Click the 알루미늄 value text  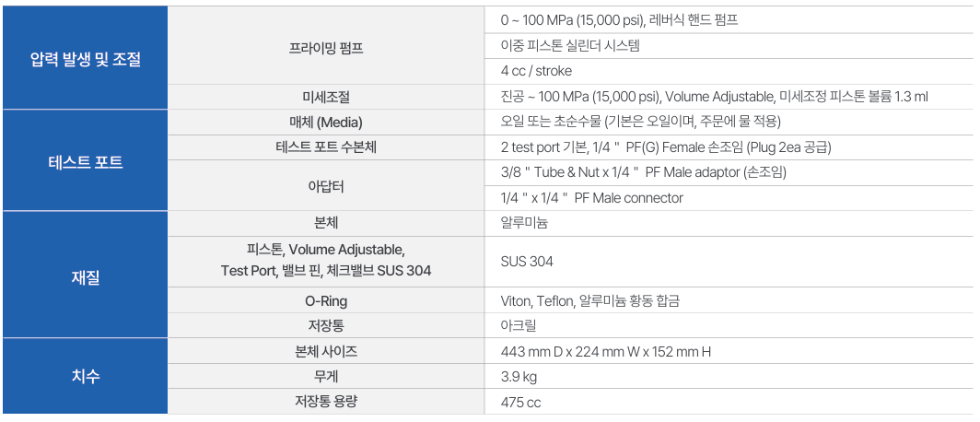(x=524, y=224)
